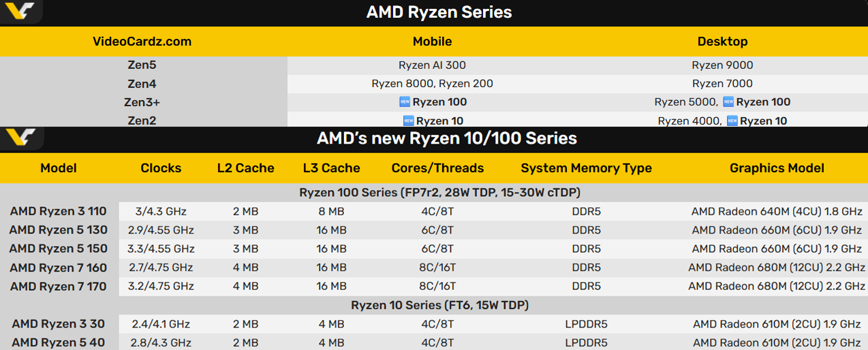This screenshot has width=868, height=350.
Task: Click the VideoCardz logo beside Ryzen 10/100 Series title
Action: 19,138
